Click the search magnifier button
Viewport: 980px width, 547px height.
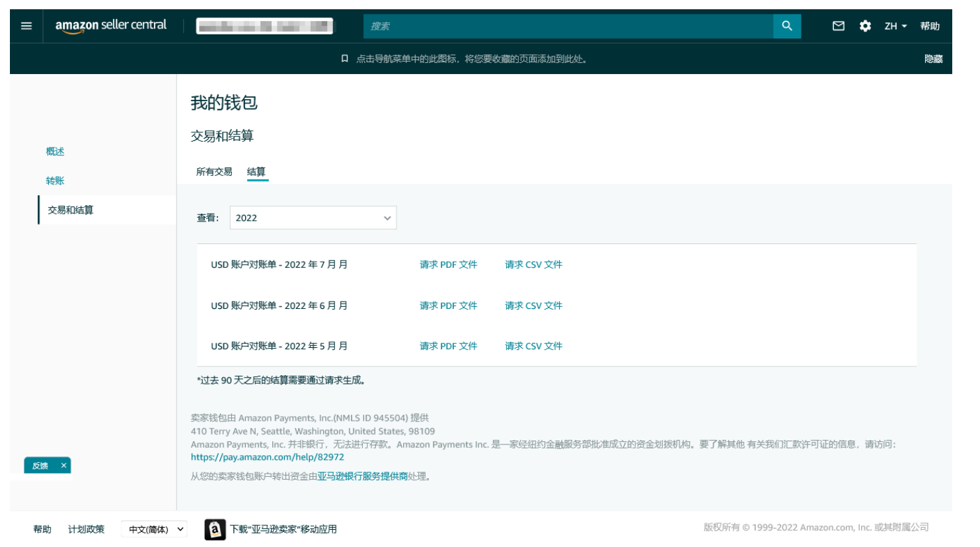pos(786,26)
